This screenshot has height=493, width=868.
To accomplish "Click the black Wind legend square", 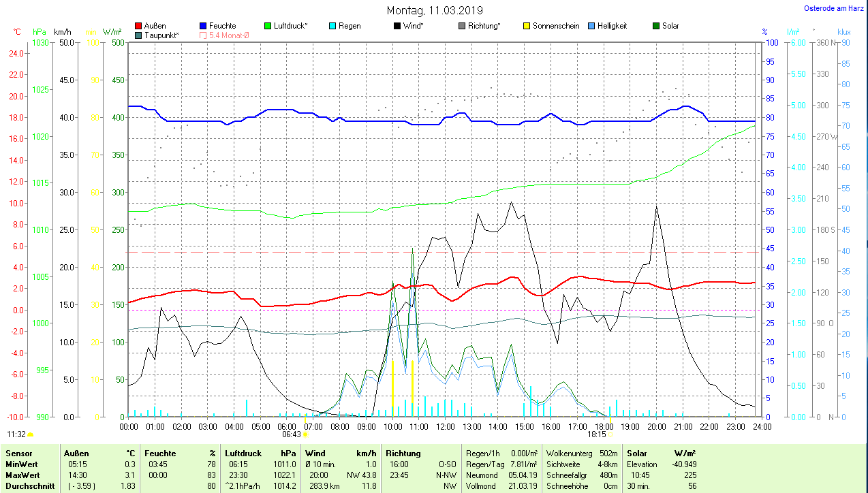I will (397, 26).
